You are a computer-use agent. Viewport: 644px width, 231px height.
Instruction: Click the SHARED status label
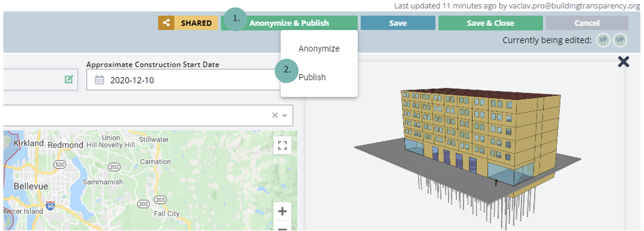196,23
